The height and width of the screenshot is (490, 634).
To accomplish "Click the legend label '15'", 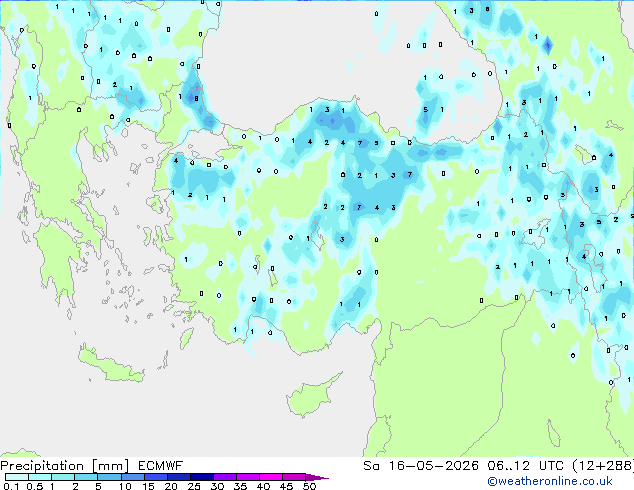I will pos(148,486).
